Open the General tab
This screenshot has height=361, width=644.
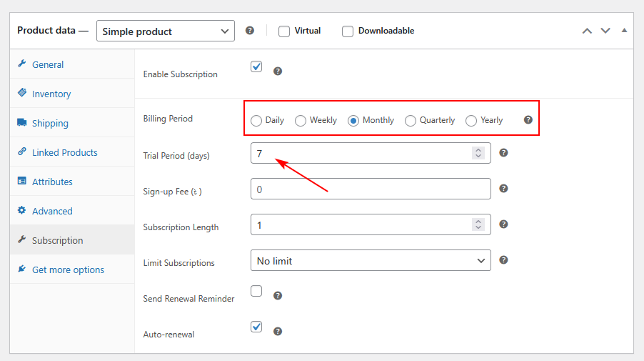72,64
